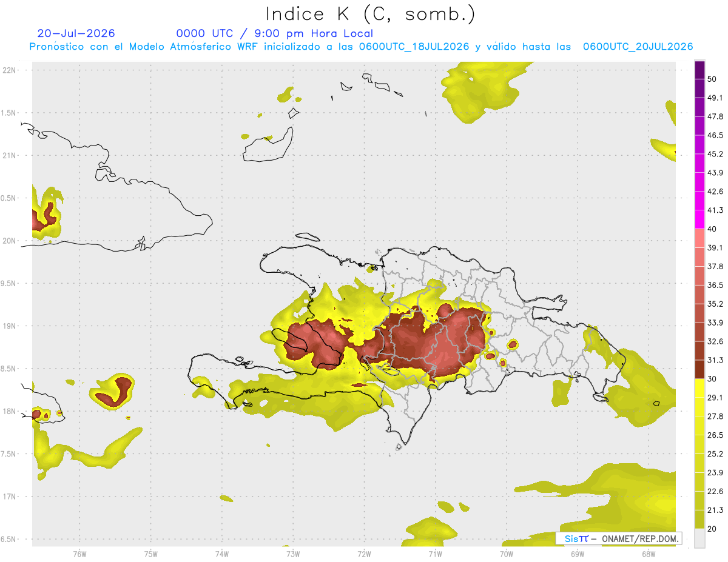Viewport: 728px width, 562px height.
Task: Click colorbar value "43.9"
Action: point(715,172)
